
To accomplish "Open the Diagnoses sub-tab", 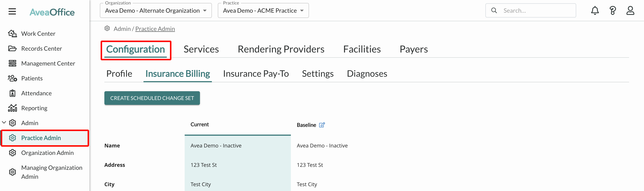I will 367,74.
